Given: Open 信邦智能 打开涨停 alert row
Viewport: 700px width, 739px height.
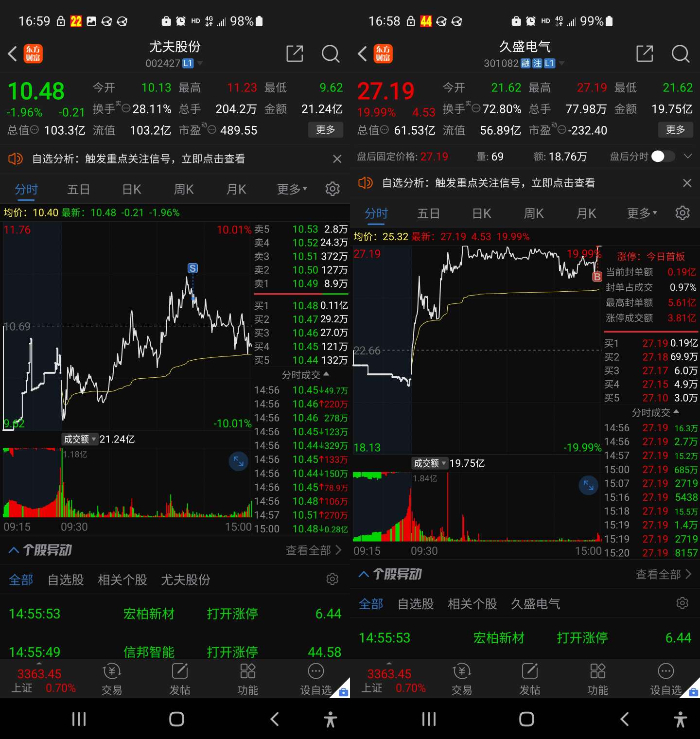Looking at the screenshot, I should point(175,651).
